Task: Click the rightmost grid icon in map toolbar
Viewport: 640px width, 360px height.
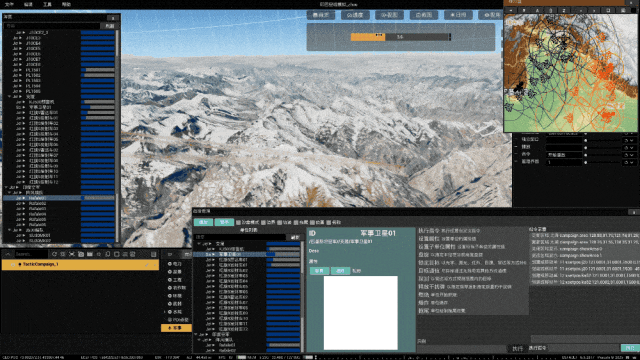Action: [623, 11]
